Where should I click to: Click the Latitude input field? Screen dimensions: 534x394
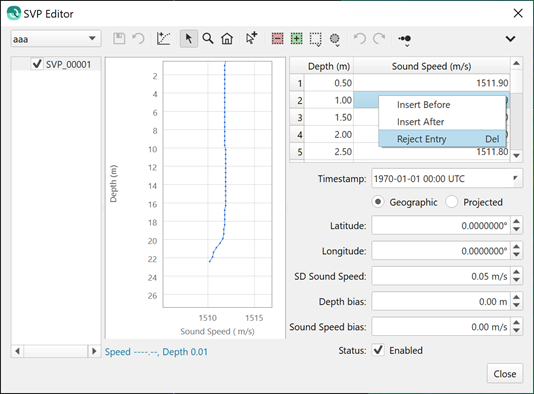pos(441,225)
